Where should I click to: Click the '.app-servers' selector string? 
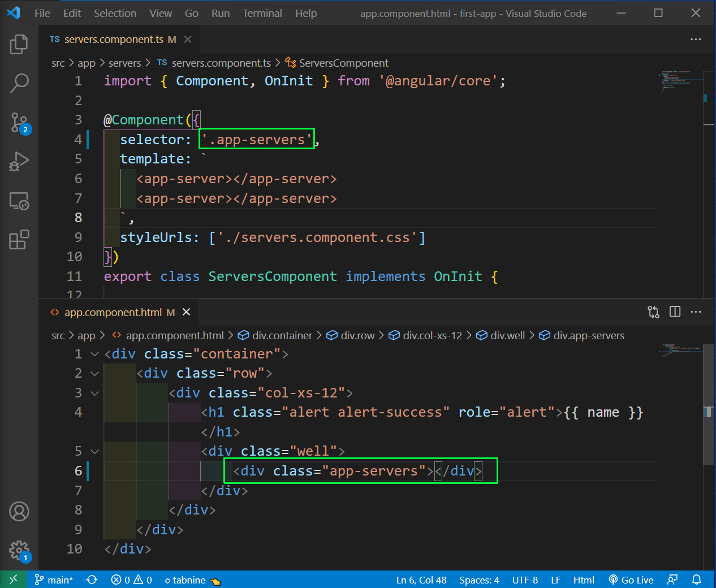coord(257,140)
